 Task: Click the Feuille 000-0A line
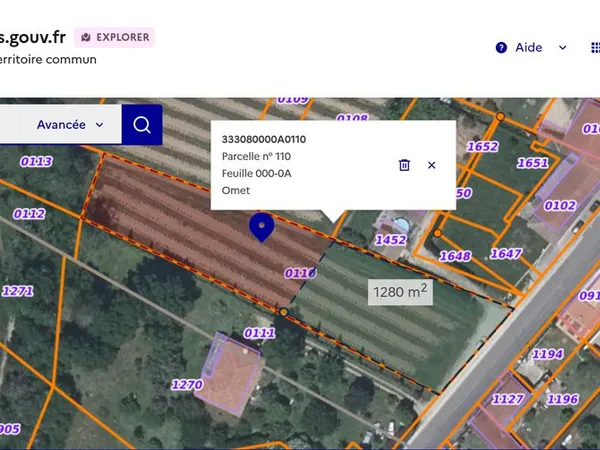[256, 173]
